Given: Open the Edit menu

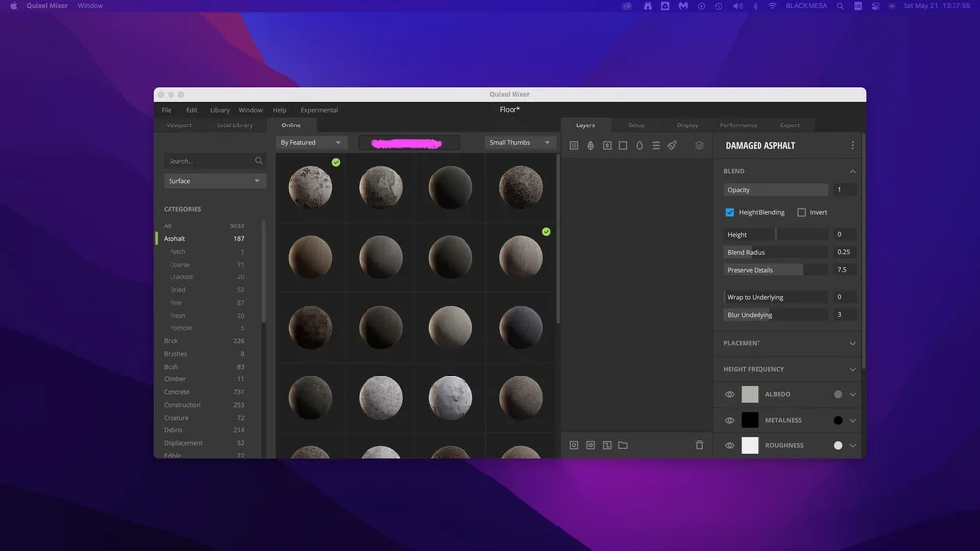Looking at the screenshot, I should point(192,110).
